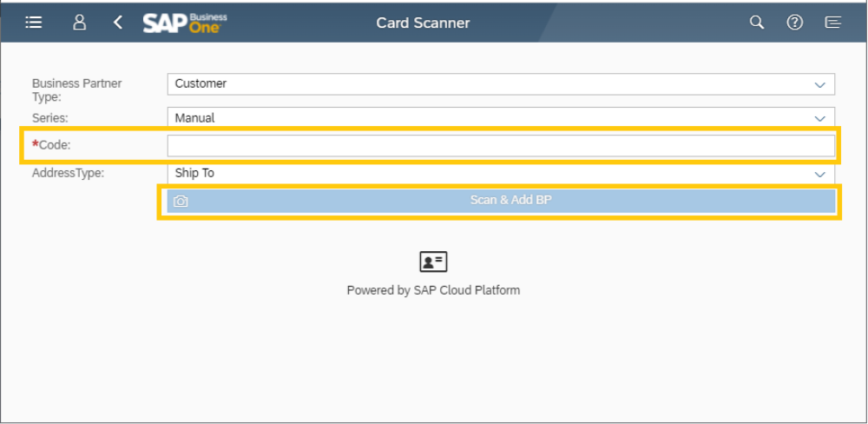The width and height of the screenshot is (868, 424).
Task: Click the business card icon
Action: click(433, 262)
